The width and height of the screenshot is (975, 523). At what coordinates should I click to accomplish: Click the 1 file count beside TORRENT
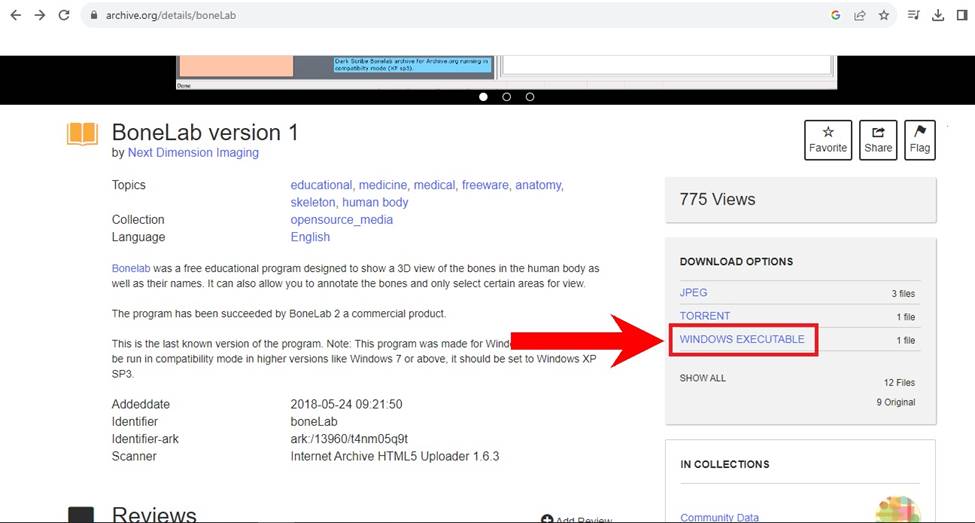coord(905,317)
